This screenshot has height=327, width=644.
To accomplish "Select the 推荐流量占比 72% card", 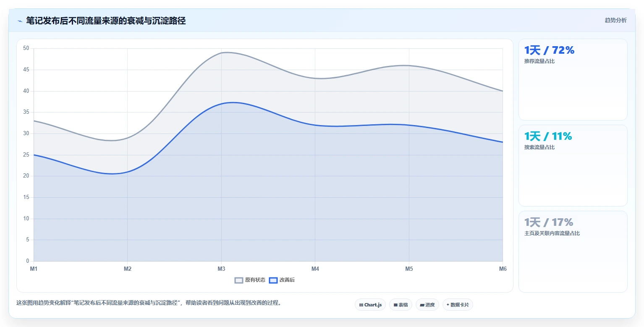I will pyautogui.click(x=573, y=80).
